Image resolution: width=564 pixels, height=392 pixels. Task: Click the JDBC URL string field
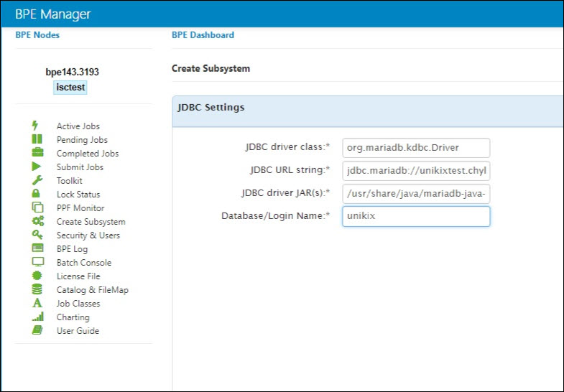pyautogui.click(x=416, y=171)
